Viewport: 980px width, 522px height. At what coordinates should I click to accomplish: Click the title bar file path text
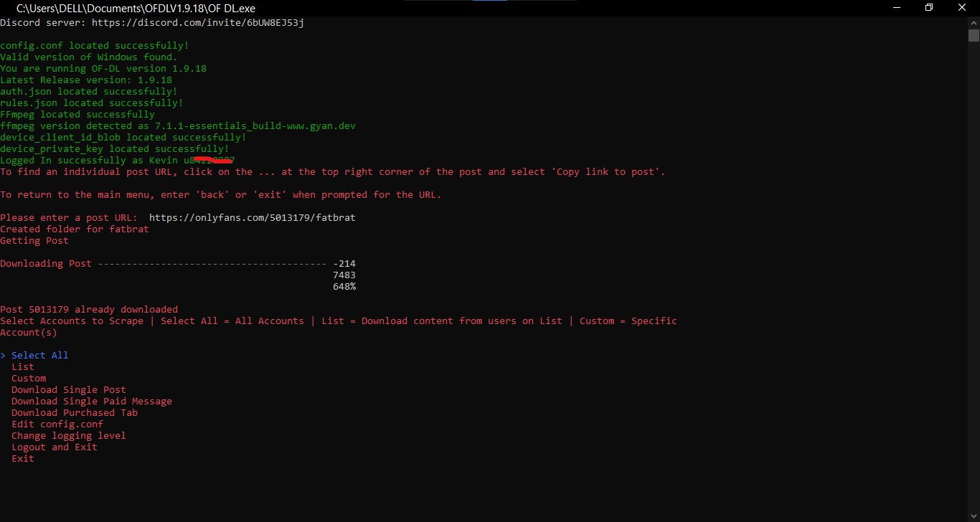(136, 8)
